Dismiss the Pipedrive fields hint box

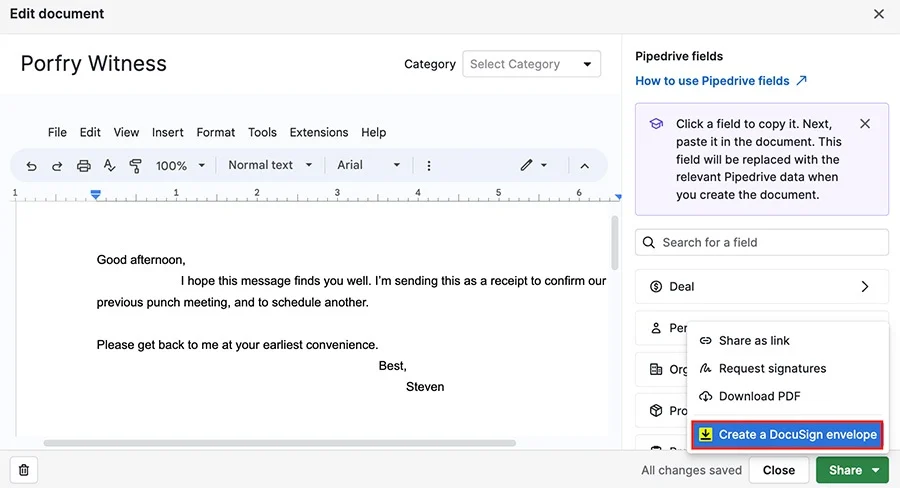click(x=865, y=124)
